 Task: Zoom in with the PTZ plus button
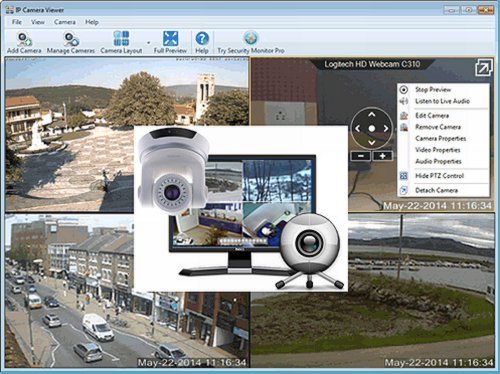coord(382,156)
